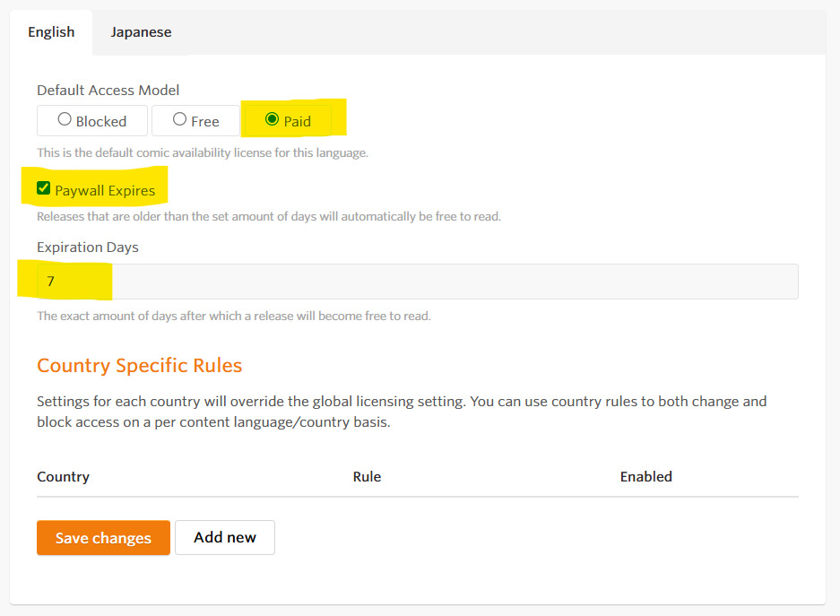The image size is (840, 616).
Task: Save changes with the orange button
Action: (x=103, y=538)
